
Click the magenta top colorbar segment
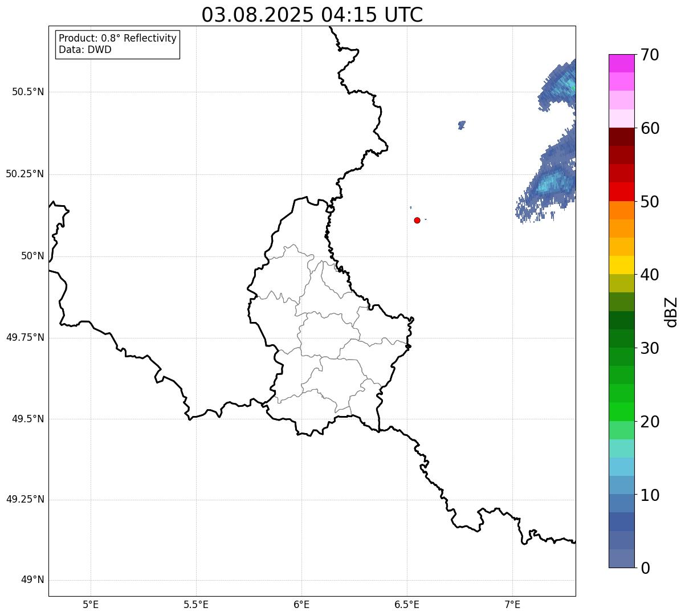621,63
